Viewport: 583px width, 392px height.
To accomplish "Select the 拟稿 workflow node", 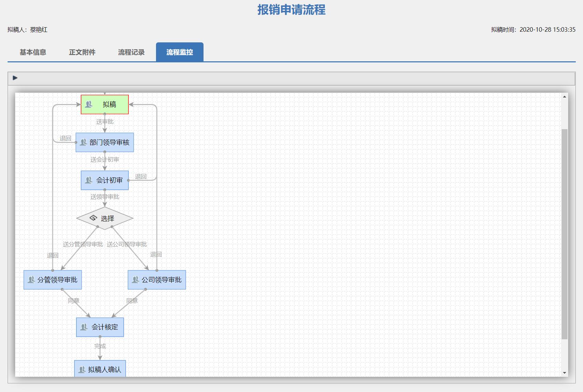I will [x=105, y=104].
